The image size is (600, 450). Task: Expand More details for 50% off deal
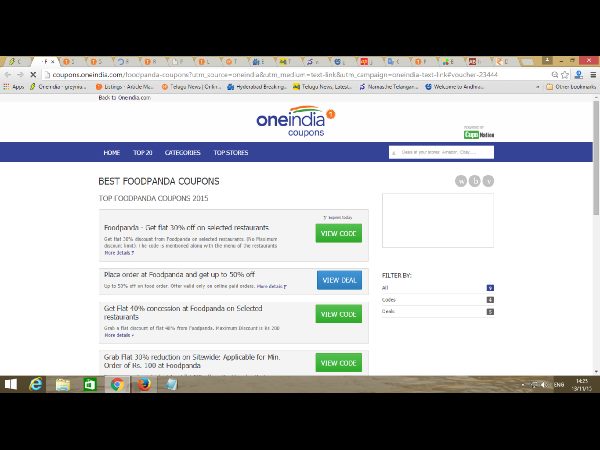[x=271, y=286]
